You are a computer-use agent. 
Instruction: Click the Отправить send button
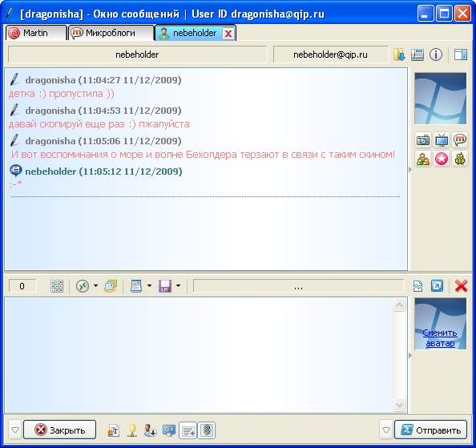click(430, 430)
